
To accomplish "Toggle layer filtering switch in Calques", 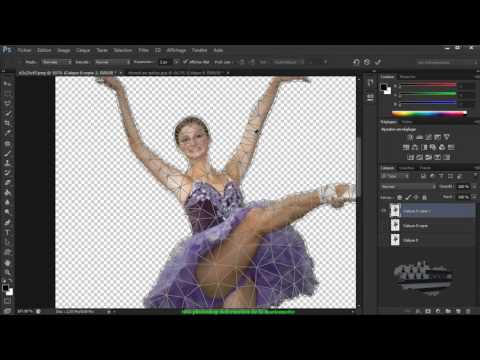I will pyautogui.click(x=475, y=176).
